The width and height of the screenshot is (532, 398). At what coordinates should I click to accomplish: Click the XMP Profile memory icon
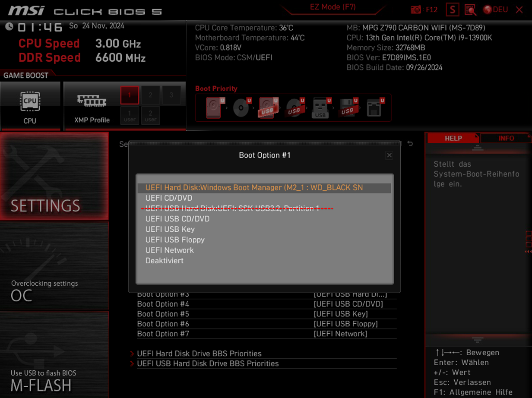[92, 101]
